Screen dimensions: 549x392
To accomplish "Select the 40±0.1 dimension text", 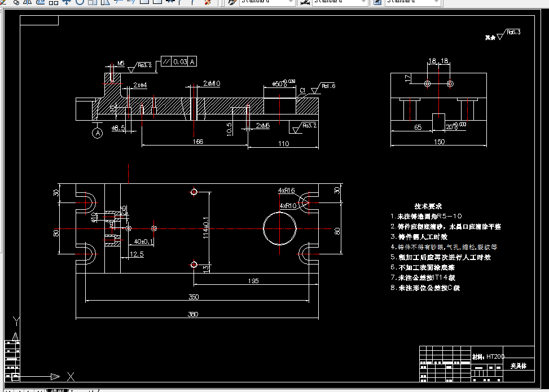I will coord(143,241).
